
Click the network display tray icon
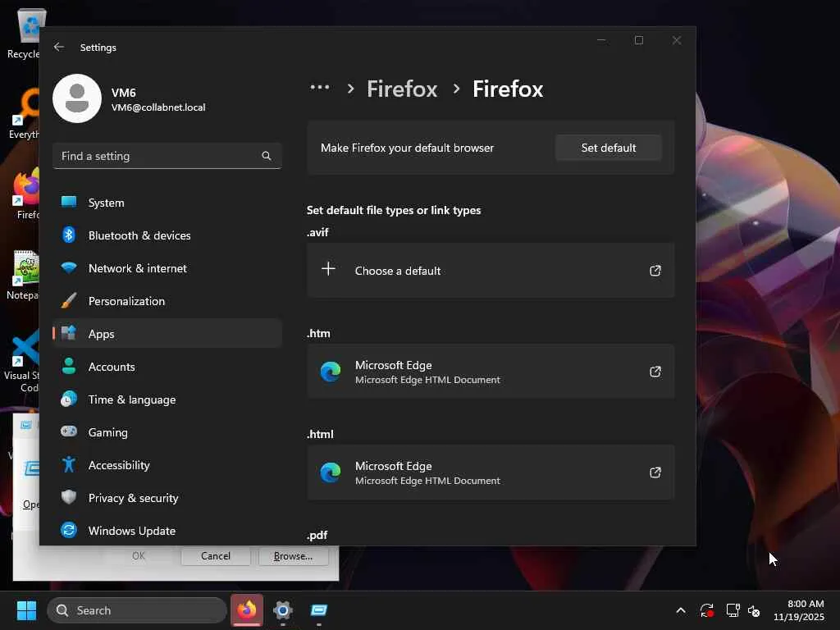733,610
